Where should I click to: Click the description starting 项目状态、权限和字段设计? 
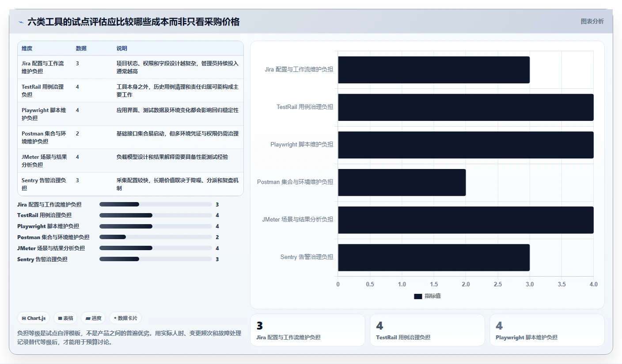pos(178,67)
